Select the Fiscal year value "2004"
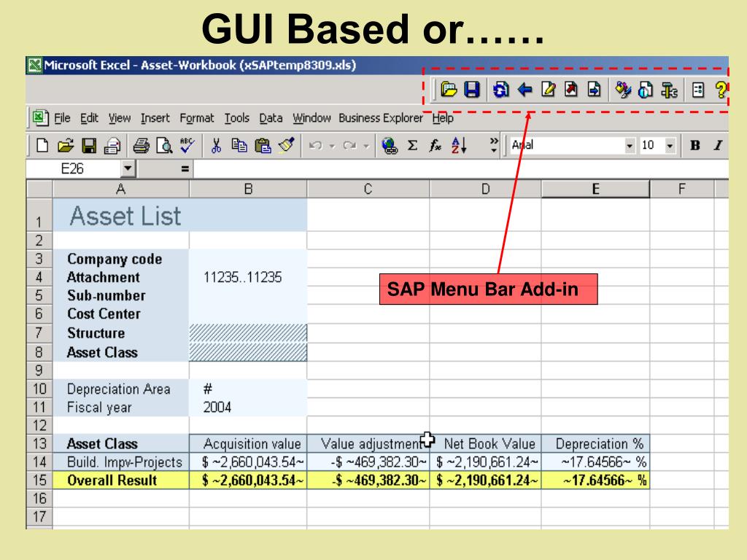This screenshot has height=560, width=747. click(248, 408)
